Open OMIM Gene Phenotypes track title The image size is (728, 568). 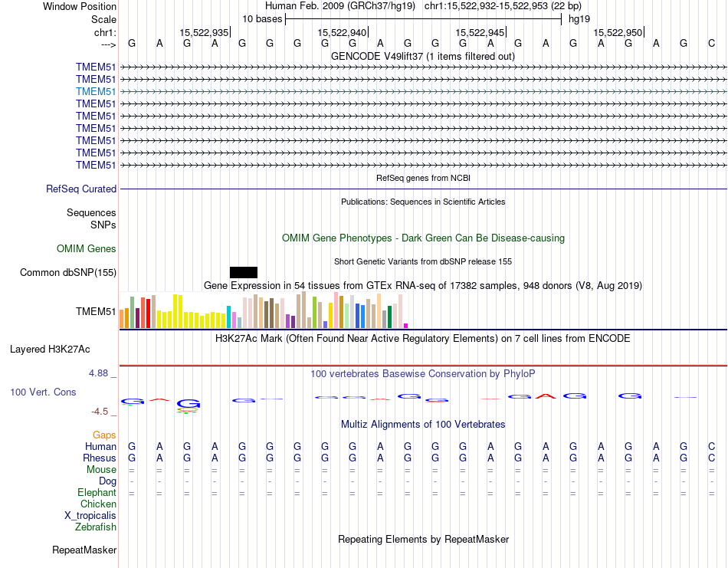click(x=423, y=238)
